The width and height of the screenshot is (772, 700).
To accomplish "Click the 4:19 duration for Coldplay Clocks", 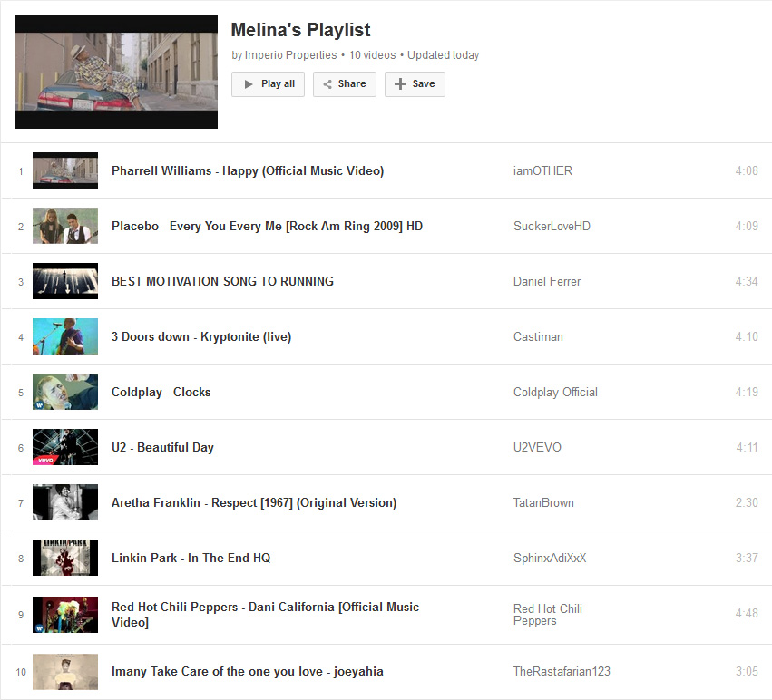I will (x=747, y=392).
